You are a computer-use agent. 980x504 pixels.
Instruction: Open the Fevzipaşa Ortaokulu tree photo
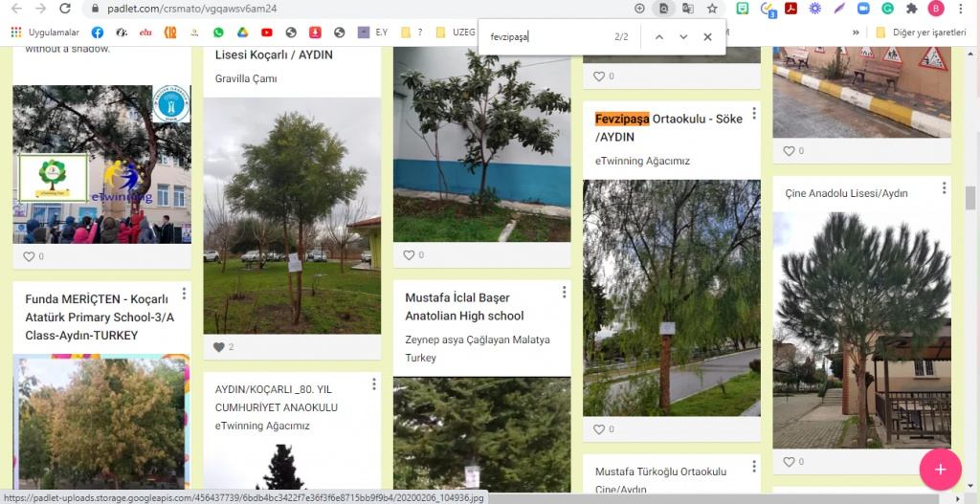(671, 297)
